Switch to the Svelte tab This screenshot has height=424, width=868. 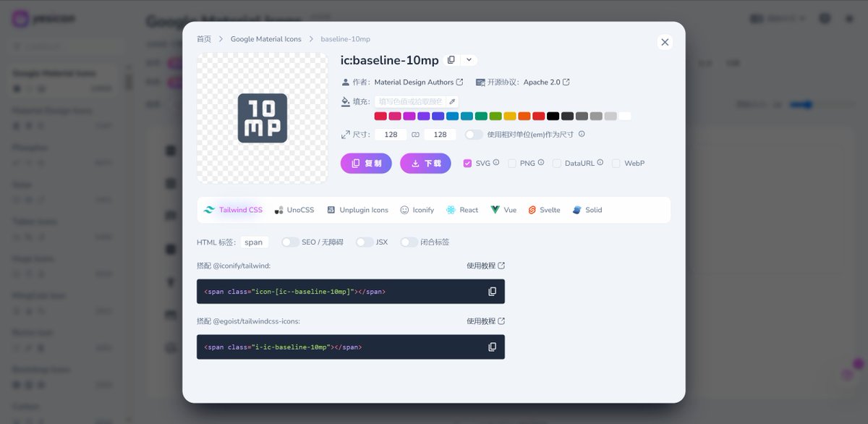tap(544, 210)
